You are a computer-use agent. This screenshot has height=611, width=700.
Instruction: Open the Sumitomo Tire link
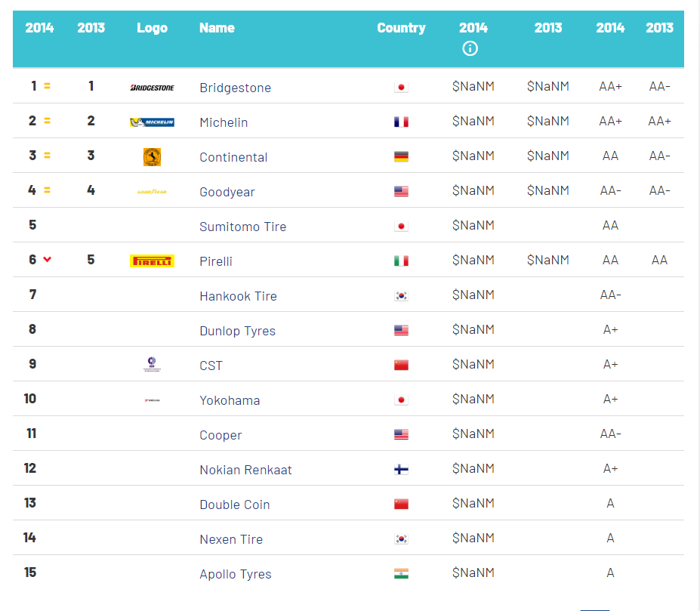pos(243,227)
